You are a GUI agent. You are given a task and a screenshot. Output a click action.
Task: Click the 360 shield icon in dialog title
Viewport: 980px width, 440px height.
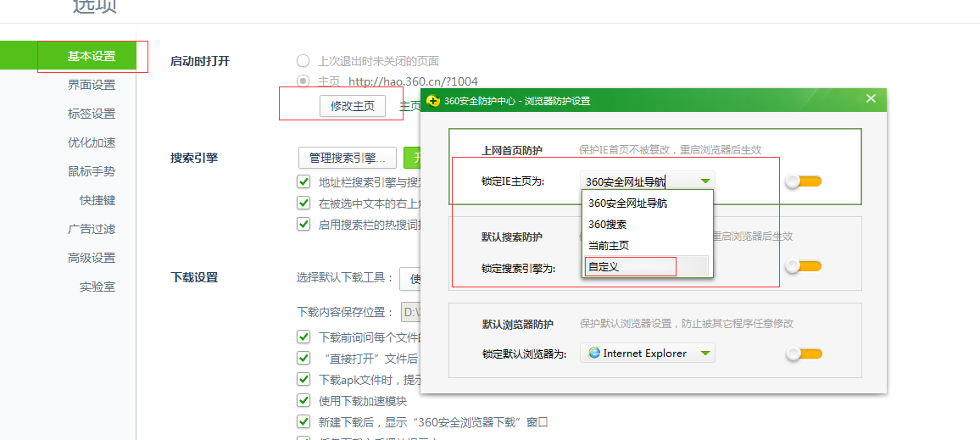[x=432, y=101]
